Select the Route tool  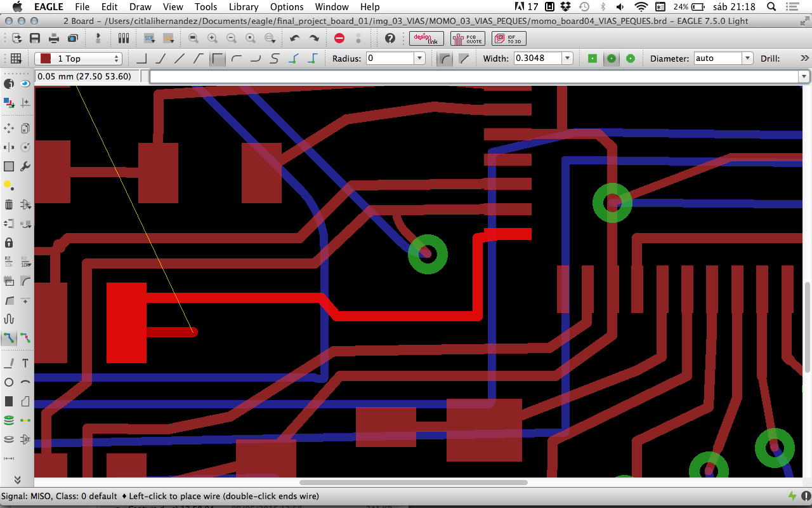[x=9, y=338]
